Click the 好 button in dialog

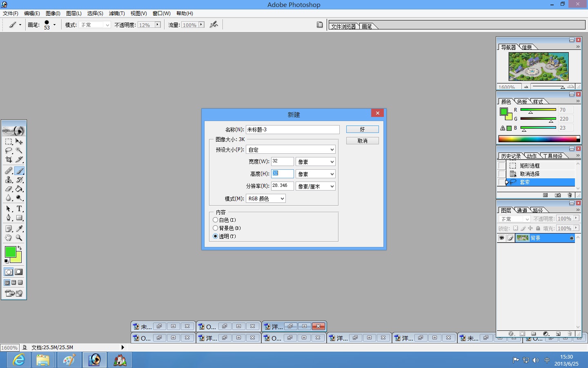(363, 129)
